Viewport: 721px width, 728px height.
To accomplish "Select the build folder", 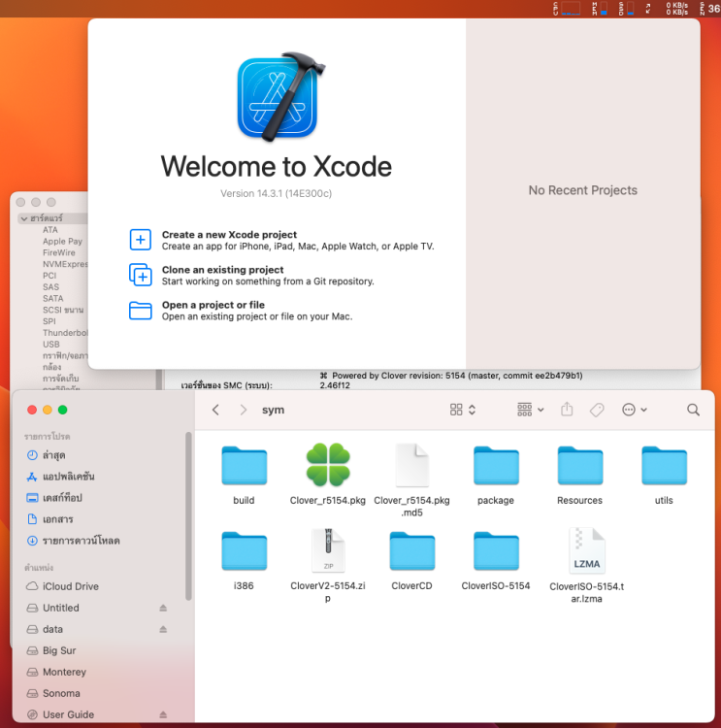I will coord(244,466).
